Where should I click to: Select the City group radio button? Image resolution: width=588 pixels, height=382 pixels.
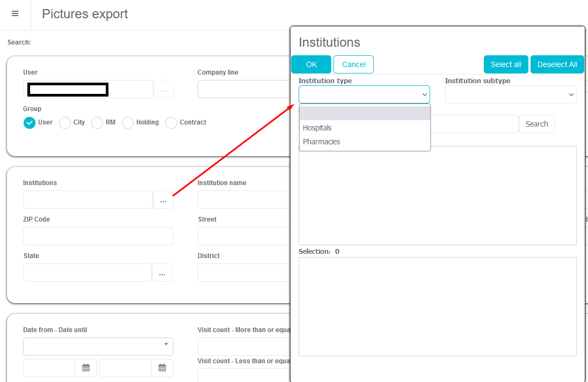click(x=65, y=123)
